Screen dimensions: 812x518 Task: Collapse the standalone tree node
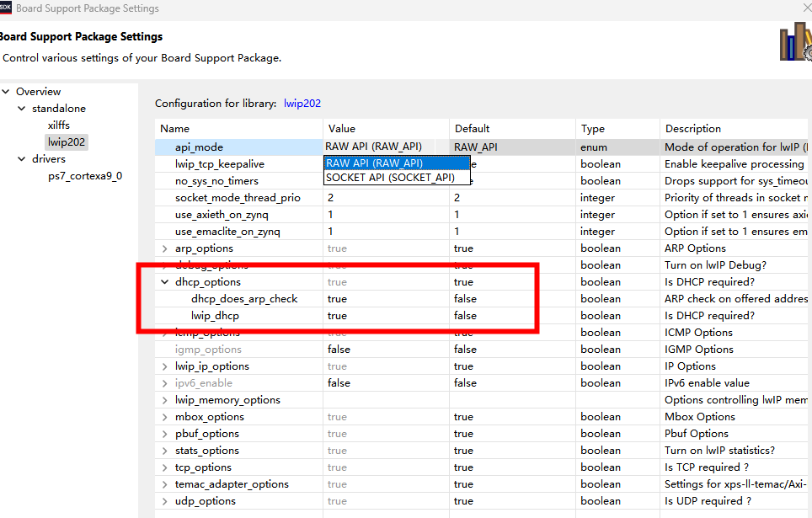[22, 109]
